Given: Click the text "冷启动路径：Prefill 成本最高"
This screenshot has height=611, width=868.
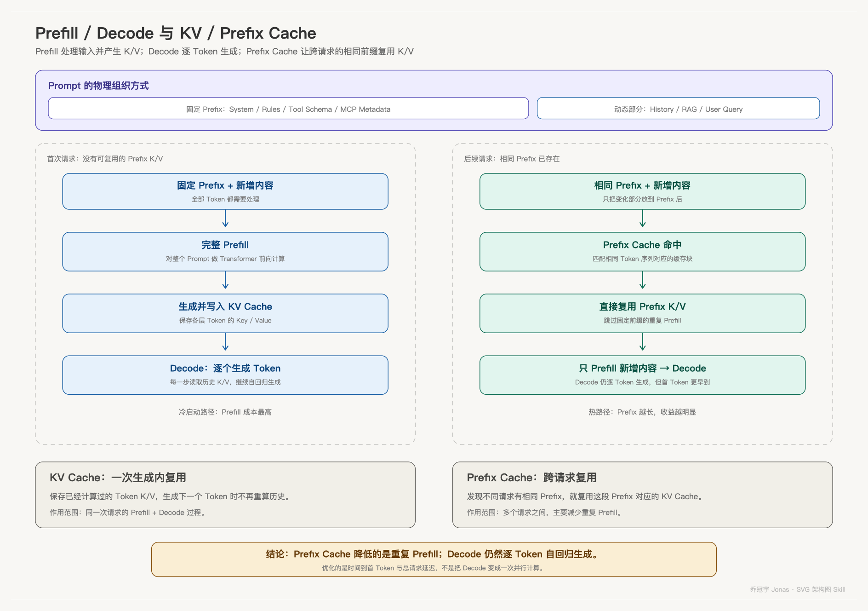Looking at the screenshot, I should click(225, 412).
